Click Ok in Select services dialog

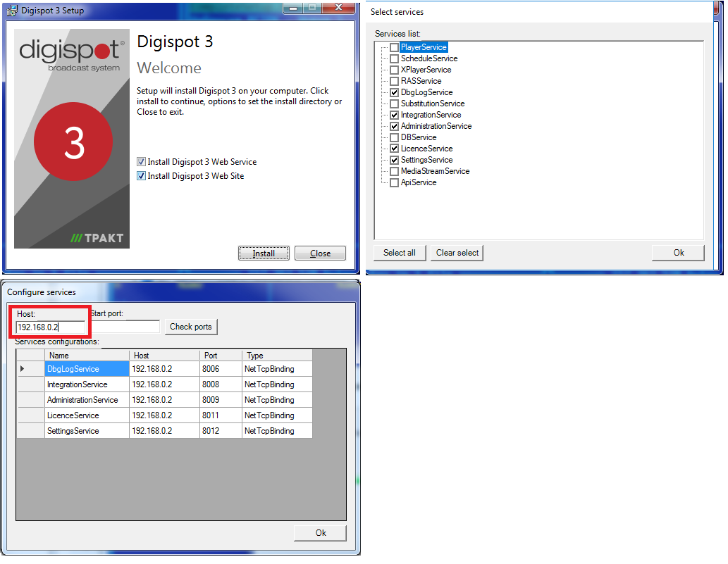(x=679, y=253)
